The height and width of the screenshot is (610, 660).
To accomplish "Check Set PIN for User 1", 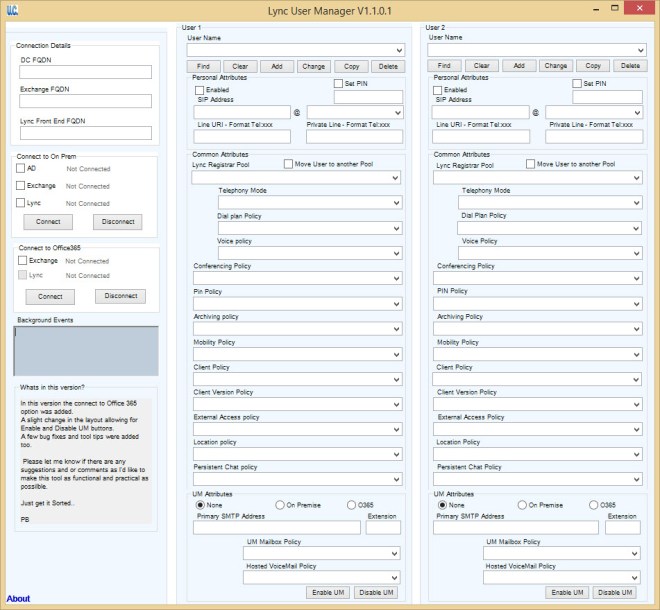I will click(338, 84).
